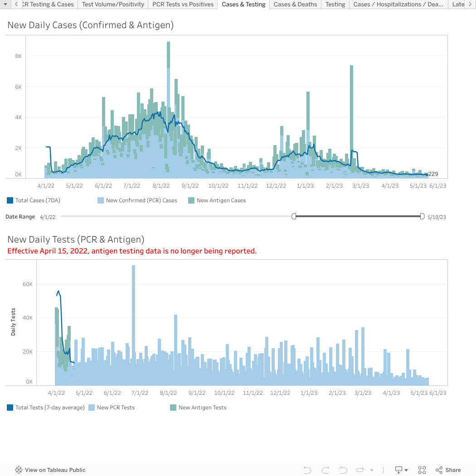This screenshot has width=476, height=476.
Task: Click the Share button label
Action: [x=453, y=470]
